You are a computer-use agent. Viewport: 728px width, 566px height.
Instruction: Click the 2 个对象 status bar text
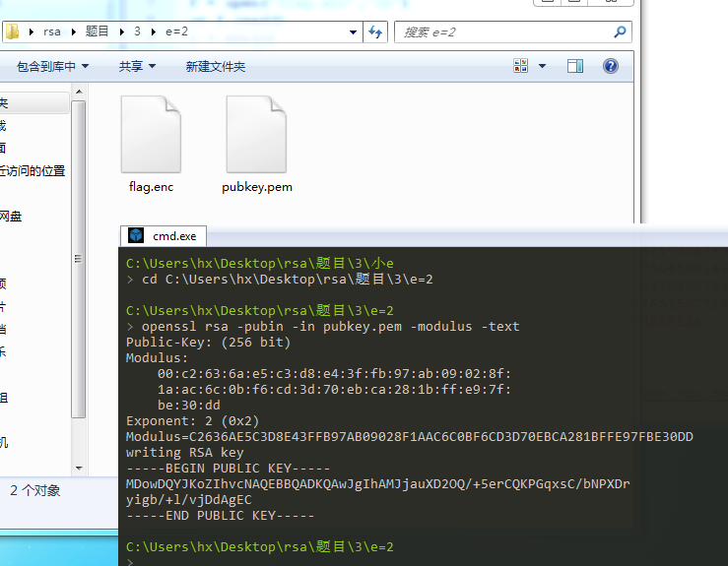coord(35,490)
